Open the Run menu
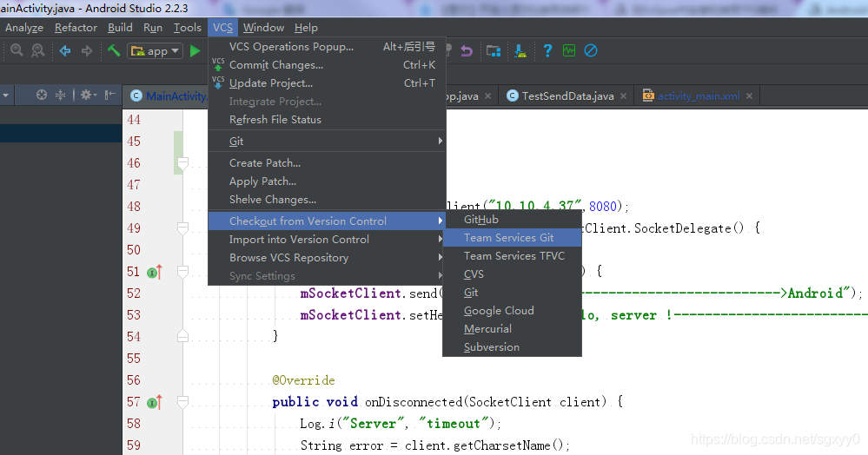This screenshot has width=868, height=455. click(153, 28)
